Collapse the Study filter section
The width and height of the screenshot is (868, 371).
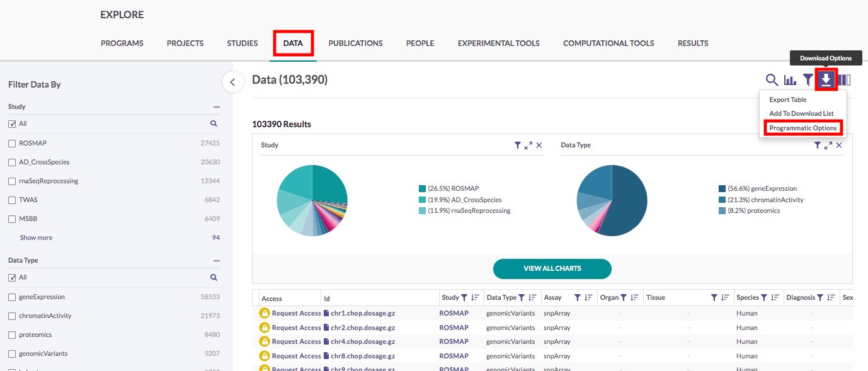(216, 107)
